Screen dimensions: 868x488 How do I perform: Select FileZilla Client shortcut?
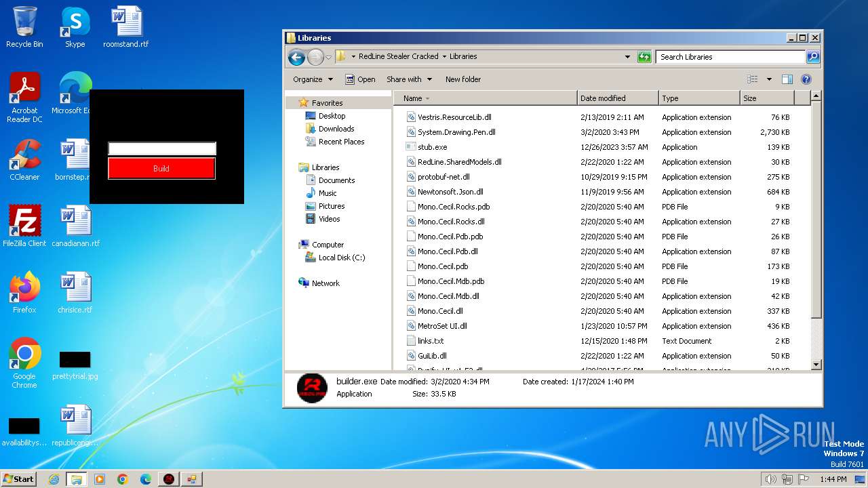point(24,226)
